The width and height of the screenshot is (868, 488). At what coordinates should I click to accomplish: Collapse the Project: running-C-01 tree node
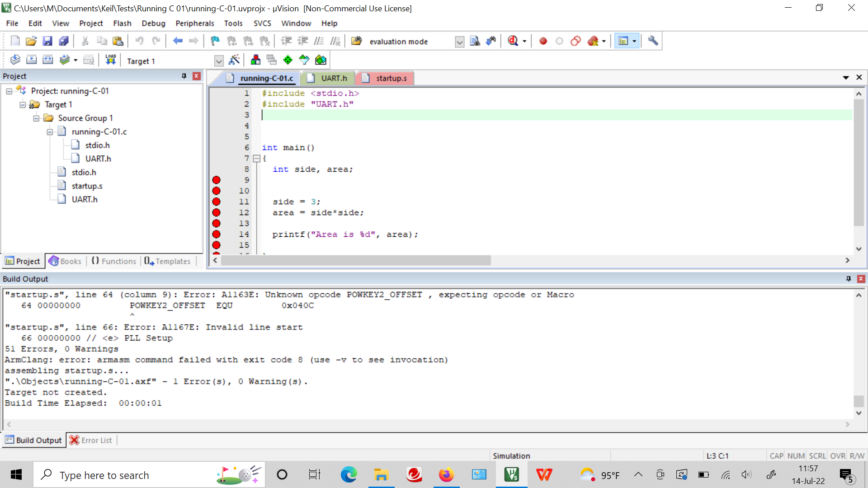coord(9,91)
